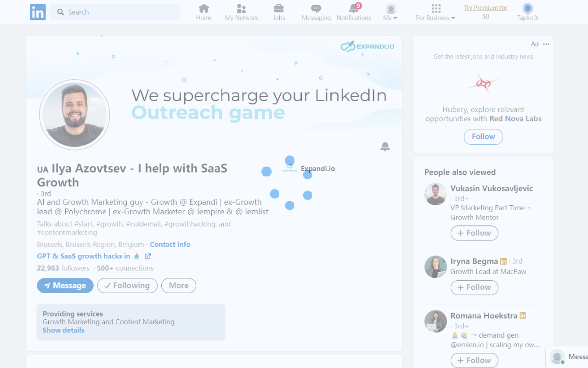Click the LinkedIn logo

point(38,12)
